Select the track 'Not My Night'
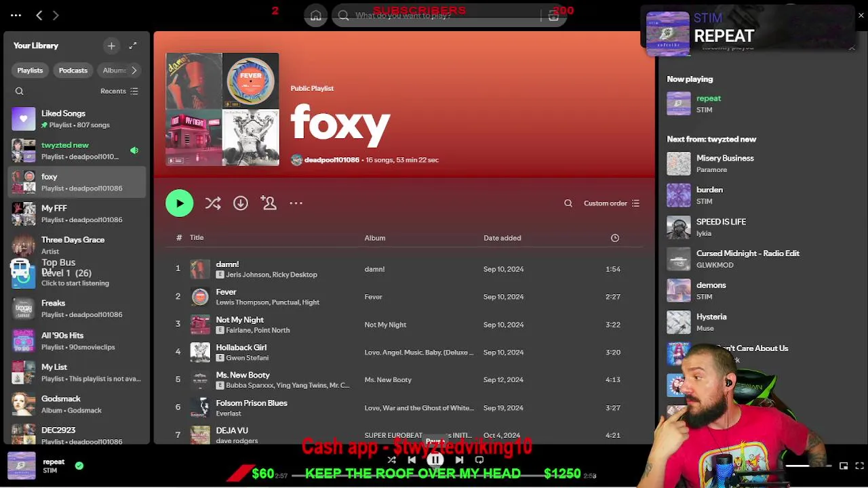The width and height of the screenshot is (868, 488). tap(404, 325)
